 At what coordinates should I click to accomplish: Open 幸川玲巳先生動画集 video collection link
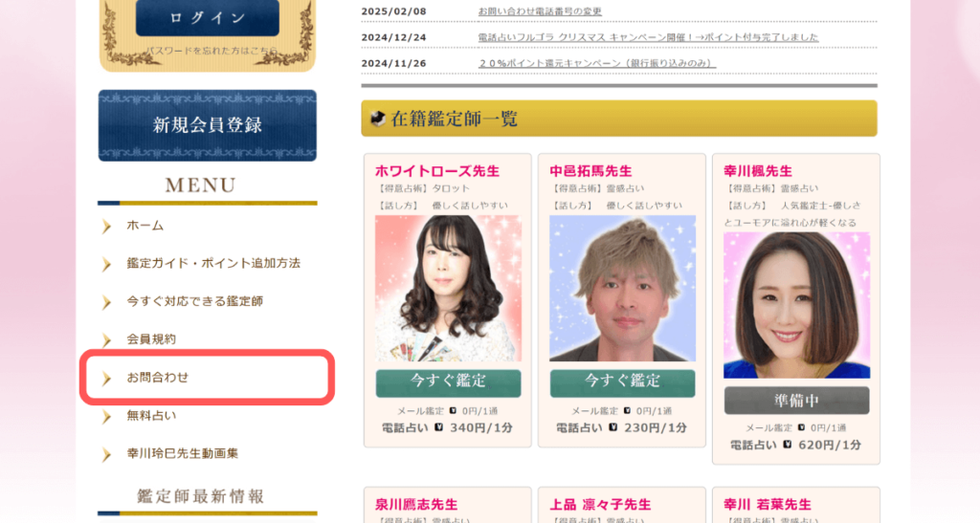click(182, 453)
